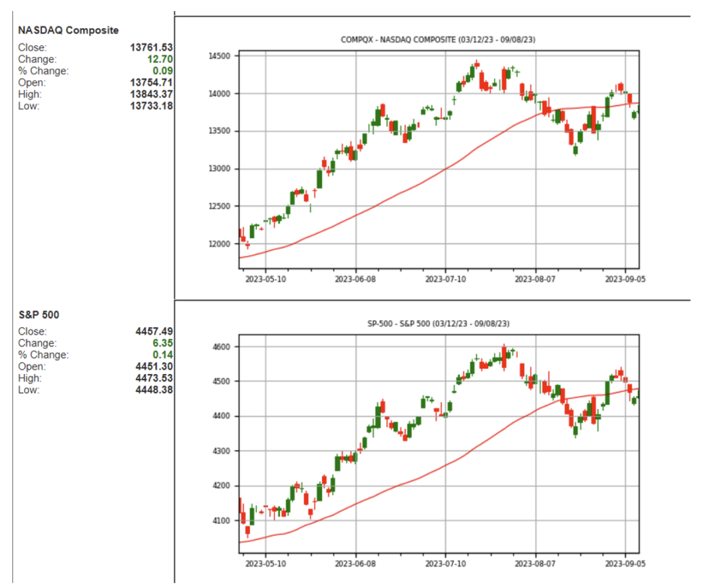Viewport: 703px width, 588px height.
Task: Click 2023-07-10 date on NASDAQ chart
Action: pos(446,279)
